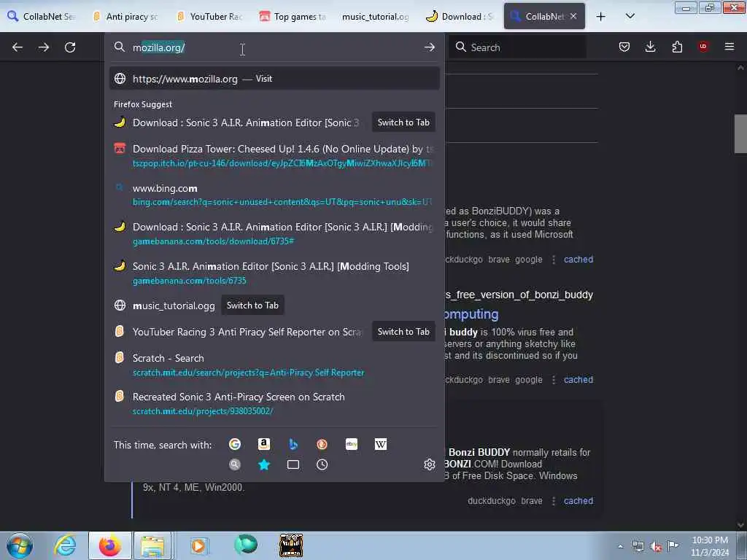The image size is (747, 560).
Task: Click the Go arrow in address bar
Action: pyautogui.click(x=429, y=47)
